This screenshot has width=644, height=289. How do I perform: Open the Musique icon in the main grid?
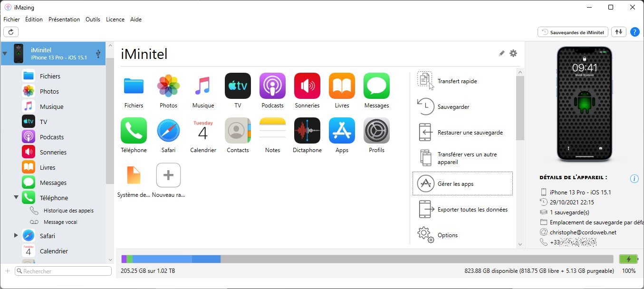(x=203, y=86)
